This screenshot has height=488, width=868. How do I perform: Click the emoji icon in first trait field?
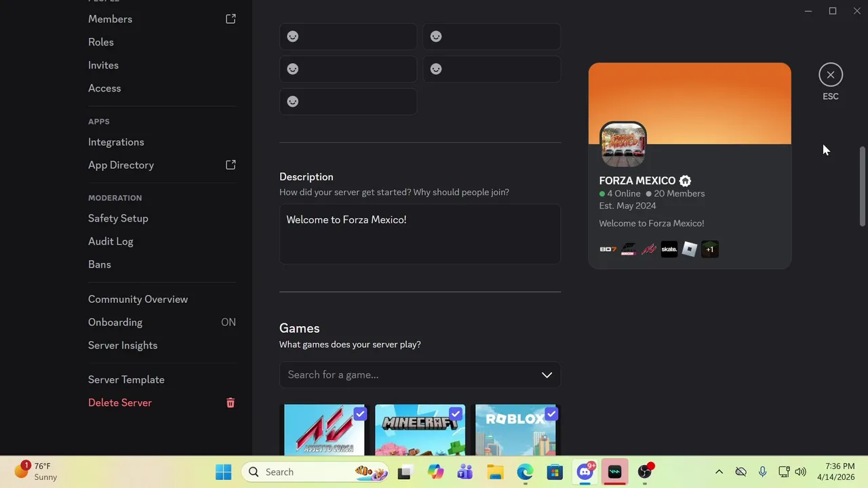[292, 37]
